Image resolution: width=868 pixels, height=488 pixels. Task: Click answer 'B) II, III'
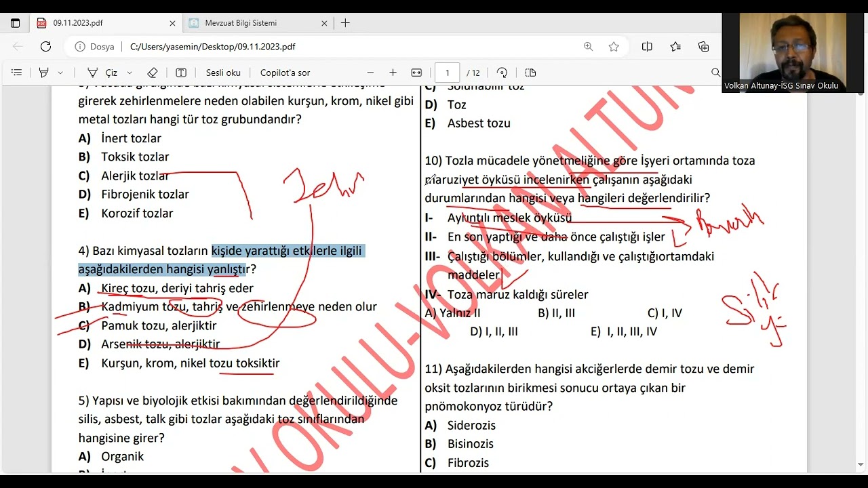click(x=556, y=313)
